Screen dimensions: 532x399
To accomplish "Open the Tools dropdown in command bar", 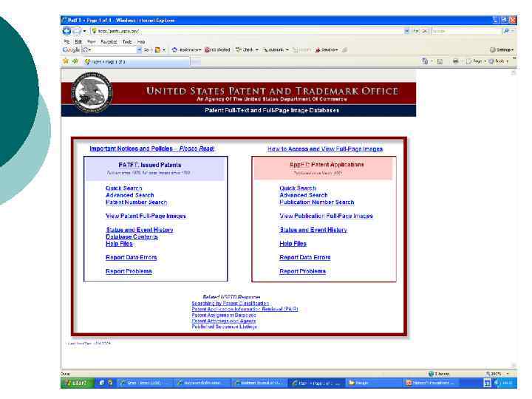I will pos(499,61).
